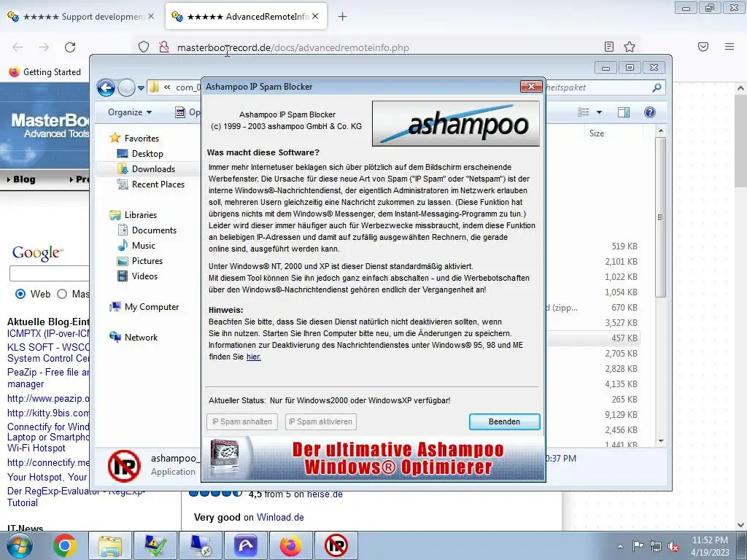Toggle the Explorer preview pane icon
This screenshot has height=560, width=747.
[x=624, y=112]
